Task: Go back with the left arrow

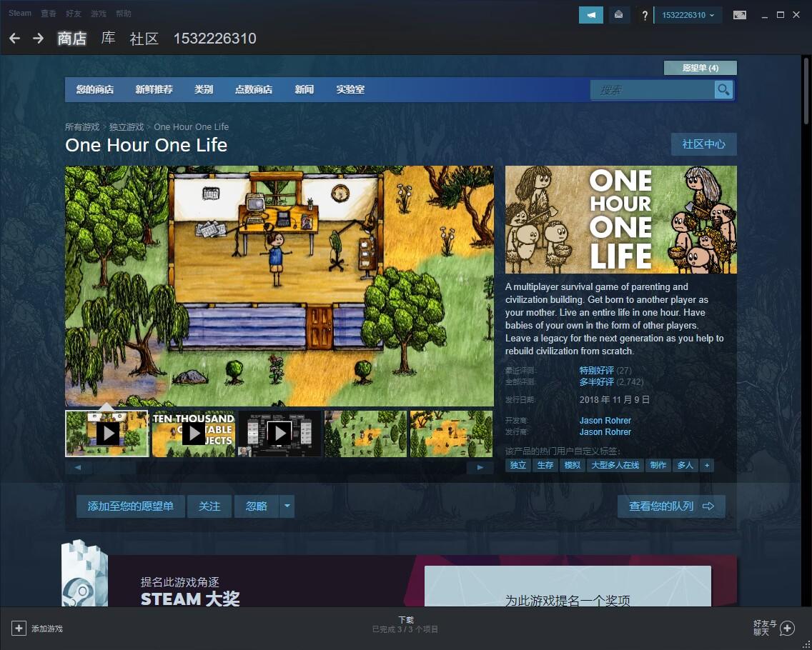Action: tap(14, 39)
